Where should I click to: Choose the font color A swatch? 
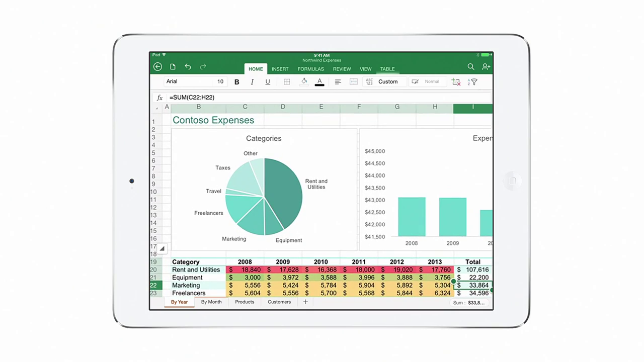319,81
